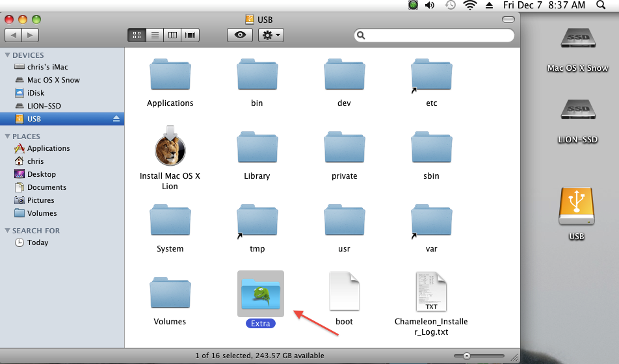Switch to icon view
Screen dimensions: 619x364
137,35
